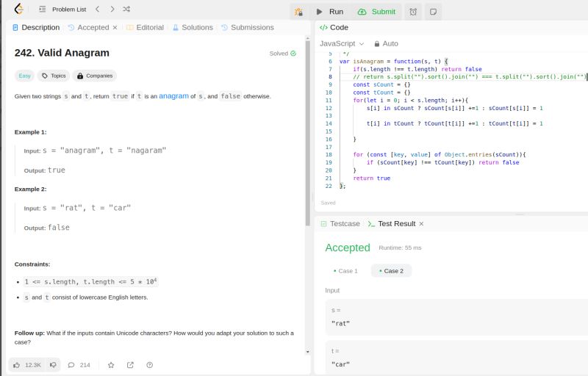Click scrollbar down arrow in description

[x=308, y=352]
